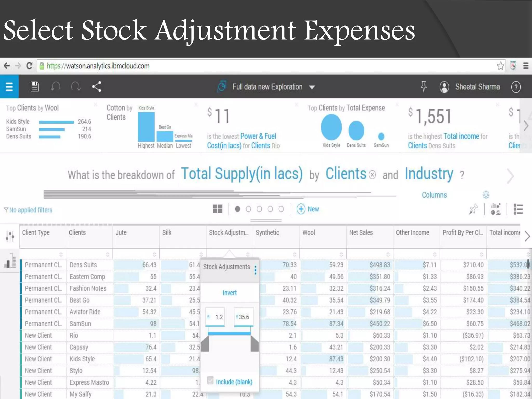532x399 pixels.
Task: Open the main hamburger menu
Action: (9, 87)
